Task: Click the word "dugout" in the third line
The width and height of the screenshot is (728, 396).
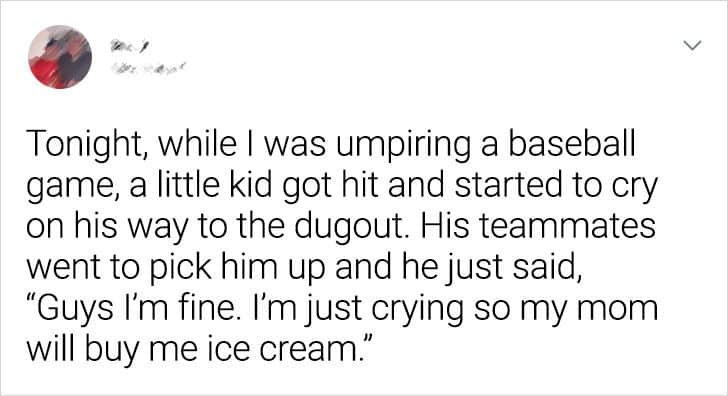Action: (x=352, y=228)
